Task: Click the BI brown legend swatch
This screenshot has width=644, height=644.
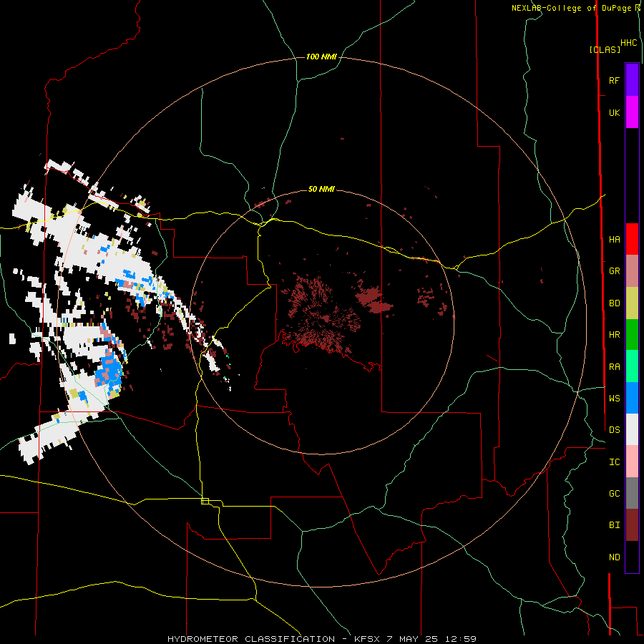Action: (x=632, y=525)
